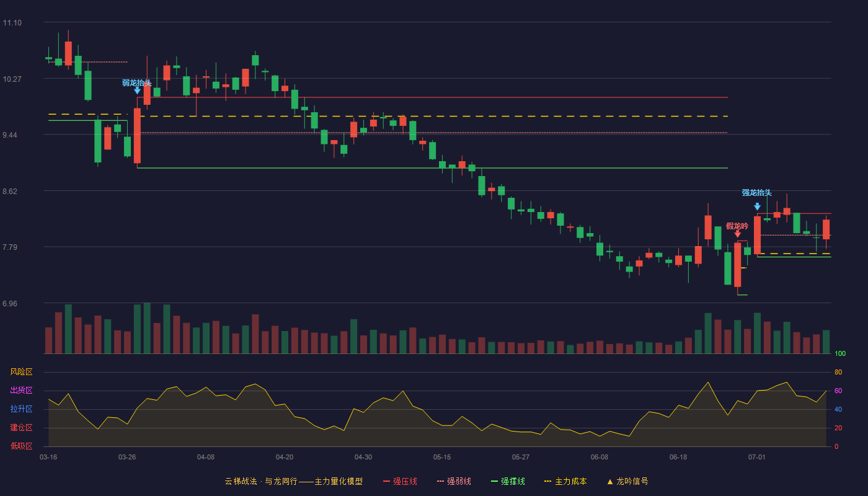Click the 04-08 date label

click(206, 457)
